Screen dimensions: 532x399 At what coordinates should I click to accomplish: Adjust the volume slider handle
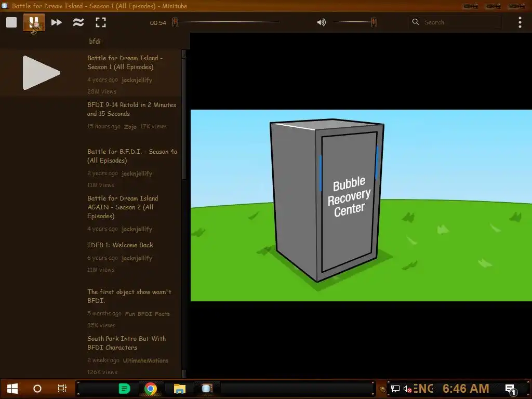pyautogui.click(x=374, y=22)
